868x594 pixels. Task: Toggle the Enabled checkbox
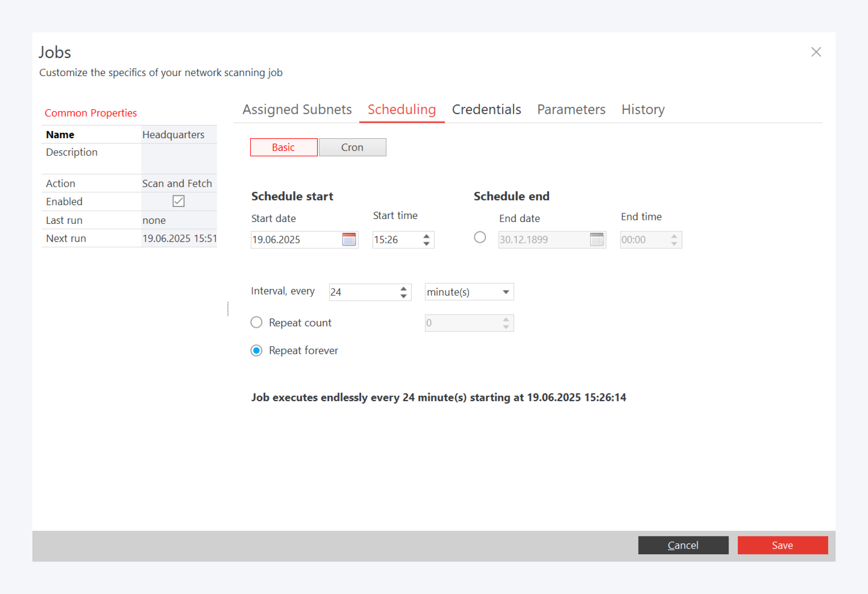178,201
